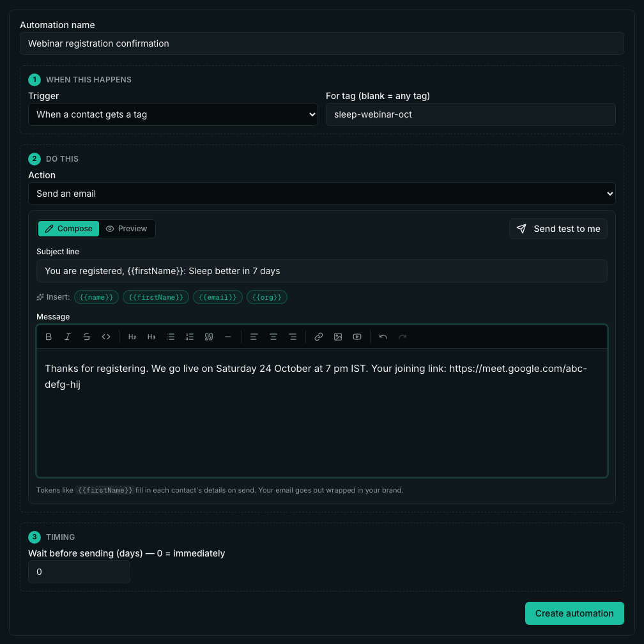Align message text left
This screenshot has height=644, width=644.
(254, 337)
